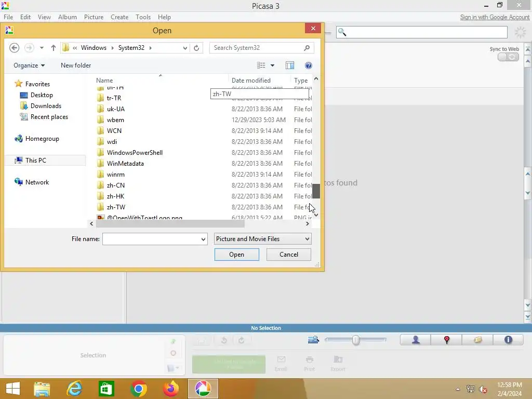
Task: Select the zh-TW folder row
Action: coord(204,207)
